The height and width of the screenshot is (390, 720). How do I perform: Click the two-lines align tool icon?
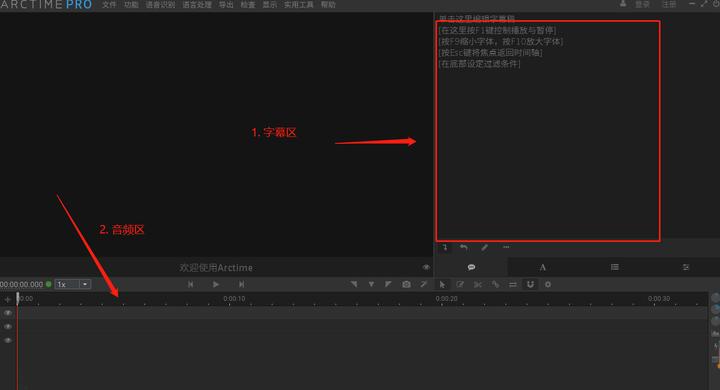pyautogui.click(x=513, y=284)
